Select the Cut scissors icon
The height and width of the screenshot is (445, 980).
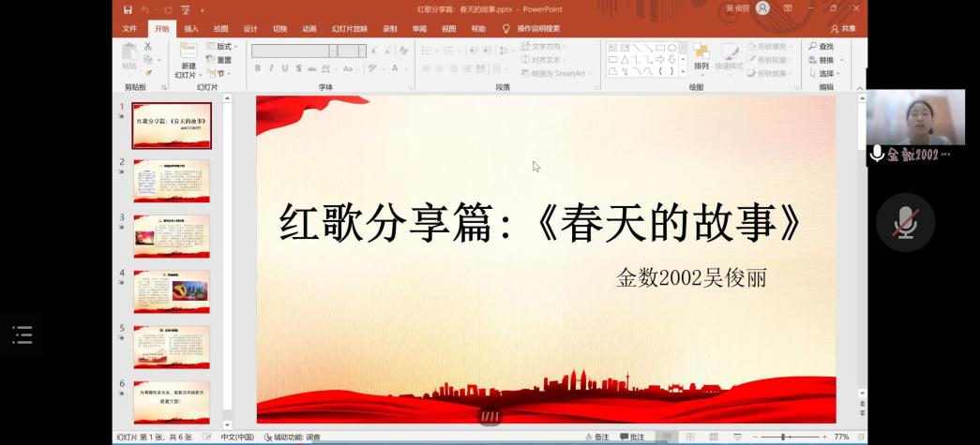coord(148,46)
